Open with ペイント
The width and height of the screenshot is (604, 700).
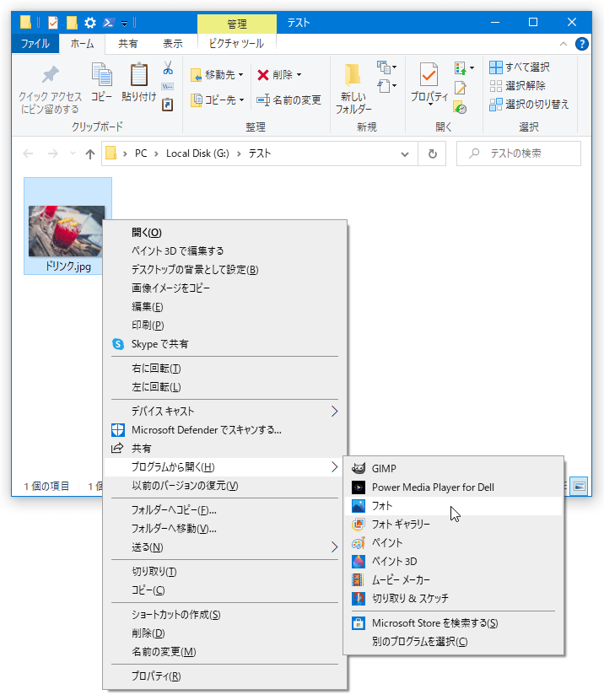pos(453,543)
